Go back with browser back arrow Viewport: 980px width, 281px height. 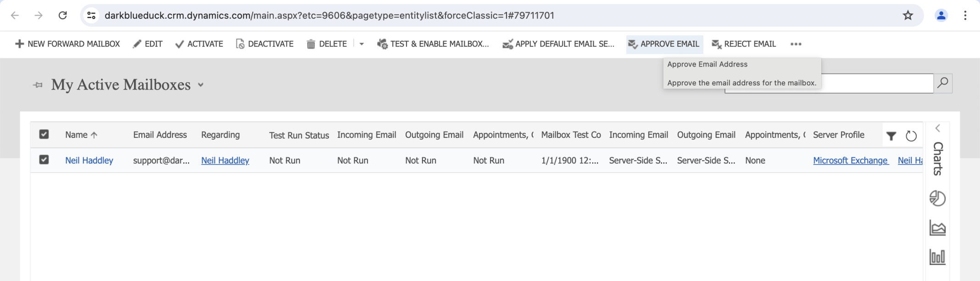[x=15, y=16]
